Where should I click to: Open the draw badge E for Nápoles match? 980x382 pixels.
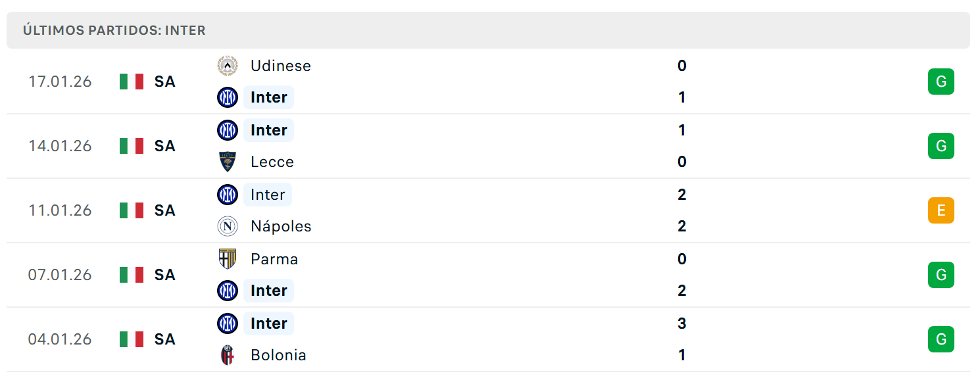click(941, 210)
